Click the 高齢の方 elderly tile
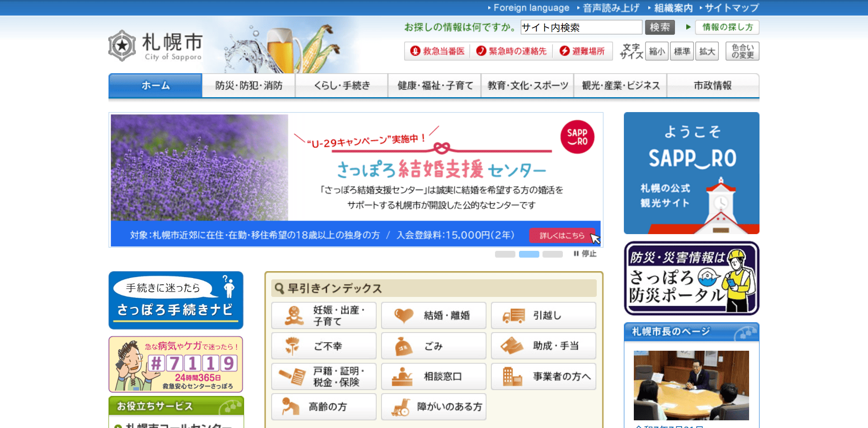This screenshot has height=428, width=868. click(x=324, y=407)
